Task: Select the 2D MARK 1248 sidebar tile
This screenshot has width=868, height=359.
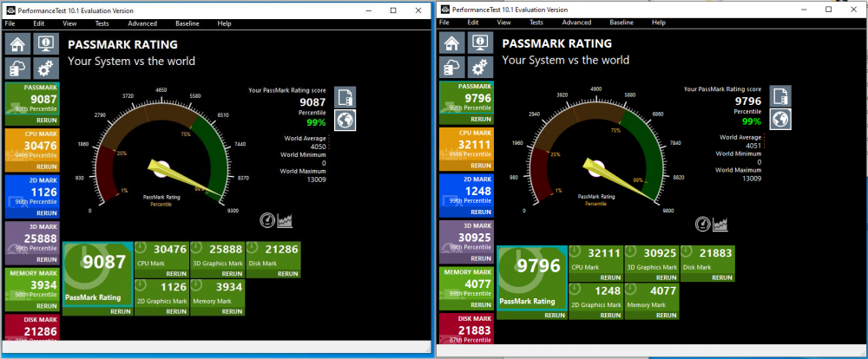Action: [x=466, y=195]
